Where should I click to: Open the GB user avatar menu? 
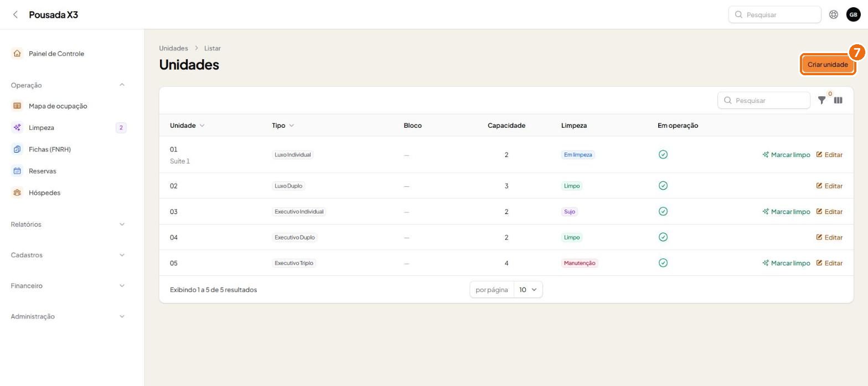click(x=853, y=14)
